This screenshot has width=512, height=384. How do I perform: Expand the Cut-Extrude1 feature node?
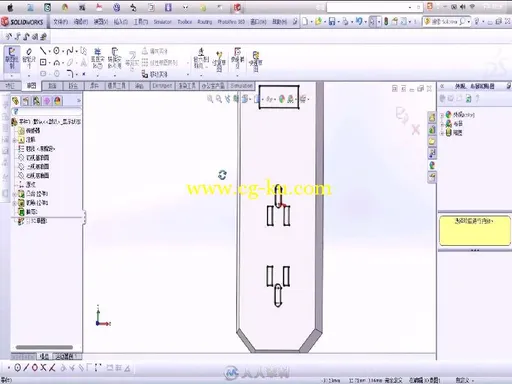coord(14,203)
